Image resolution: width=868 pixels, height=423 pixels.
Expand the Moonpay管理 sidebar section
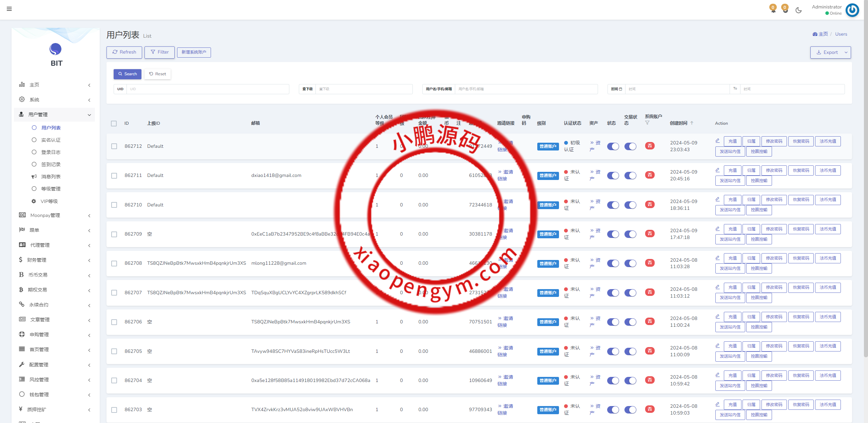pyautogui.click(x=55, y=215)
